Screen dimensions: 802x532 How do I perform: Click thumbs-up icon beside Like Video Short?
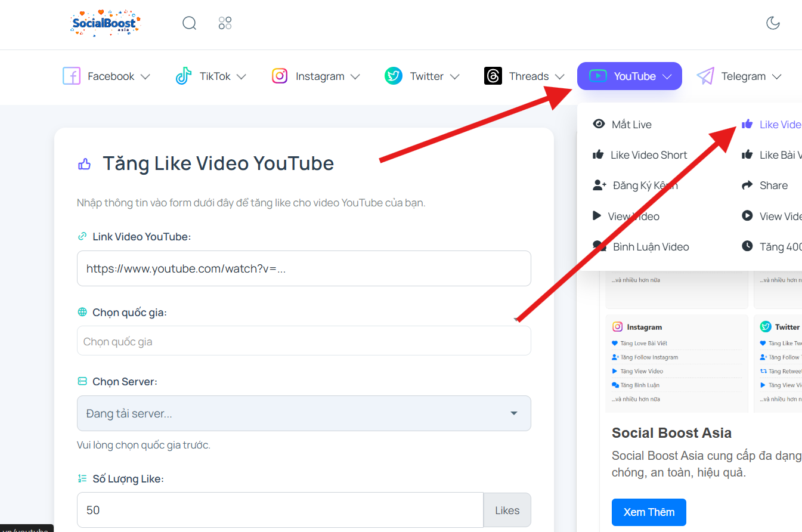click(598, 154)
